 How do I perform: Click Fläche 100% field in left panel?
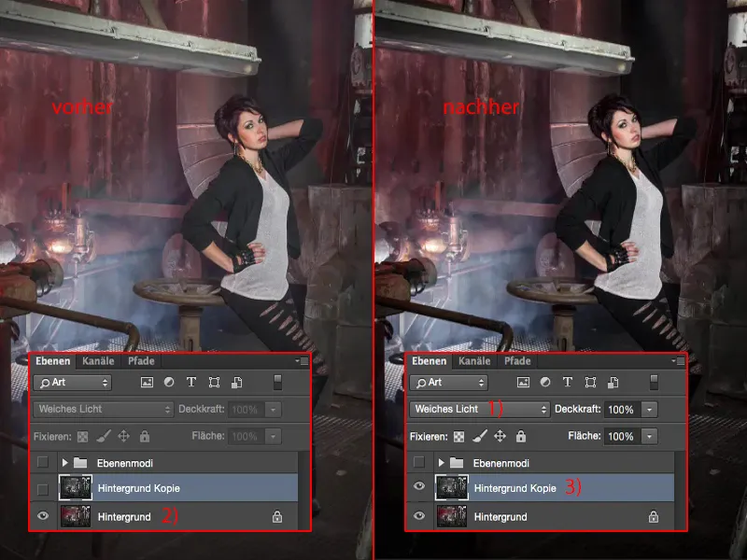pos(247,436)
